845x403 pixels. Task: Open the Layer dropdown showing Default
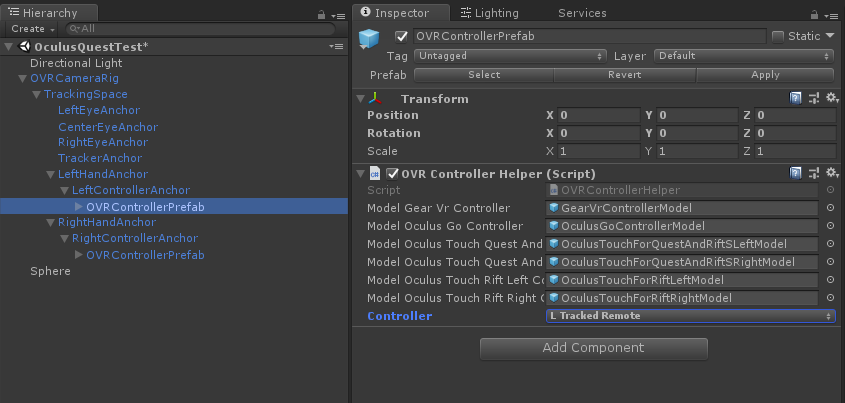coord(744,55)
